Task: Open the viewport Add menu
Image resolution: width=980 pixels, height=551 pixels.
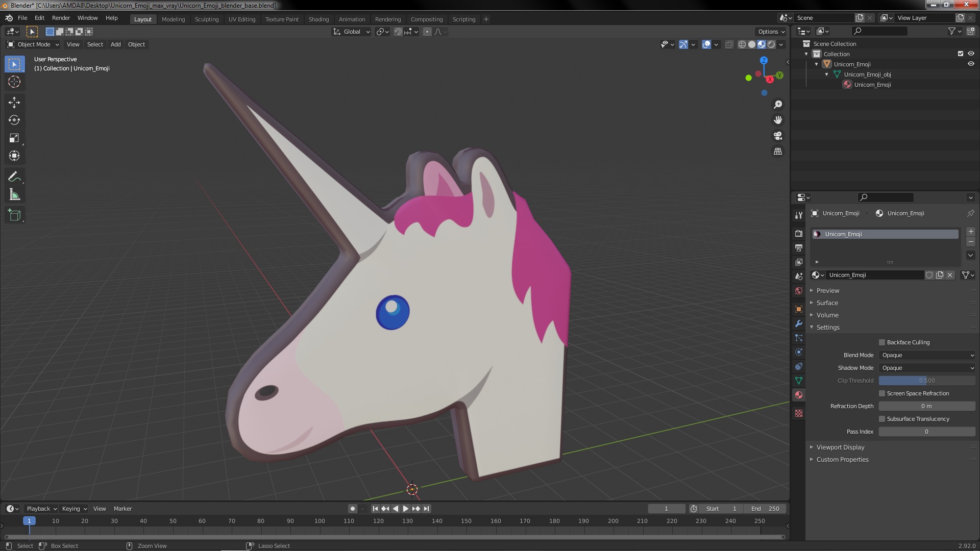Action: pos(116,44)
